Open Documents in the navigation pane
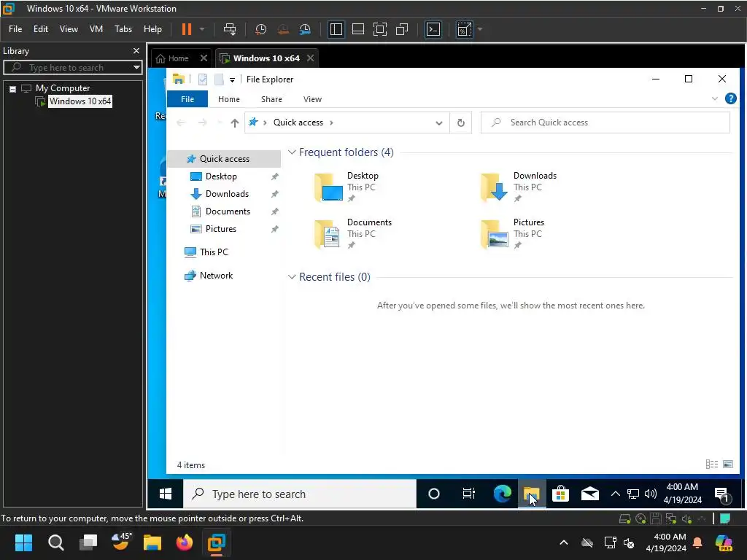 click(x=228, y=211)
